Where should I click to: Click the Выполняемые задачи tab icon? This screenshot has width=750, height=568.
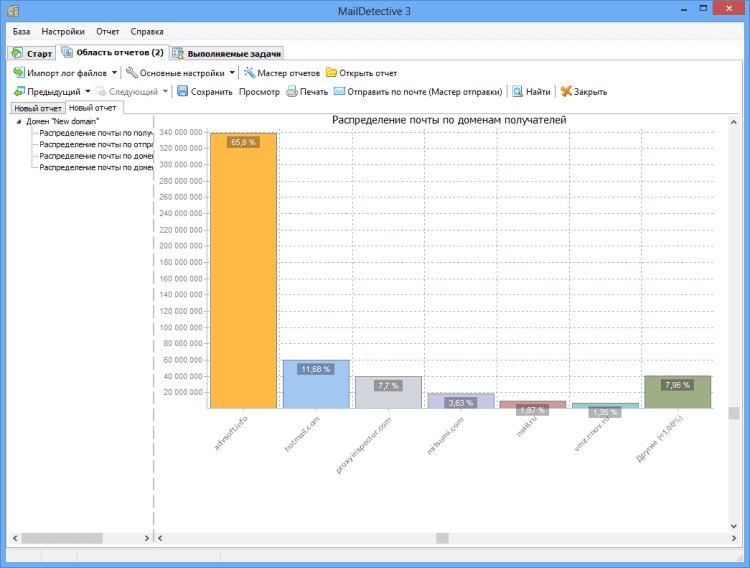(x=178, y=53)
